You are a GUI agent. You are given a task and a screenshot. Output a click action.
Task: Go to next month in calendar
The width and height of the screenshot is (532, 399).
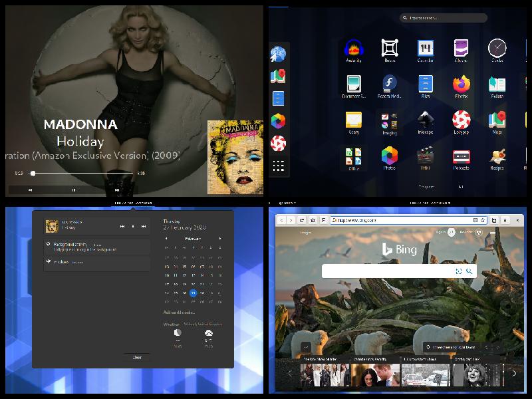(220, 239)
